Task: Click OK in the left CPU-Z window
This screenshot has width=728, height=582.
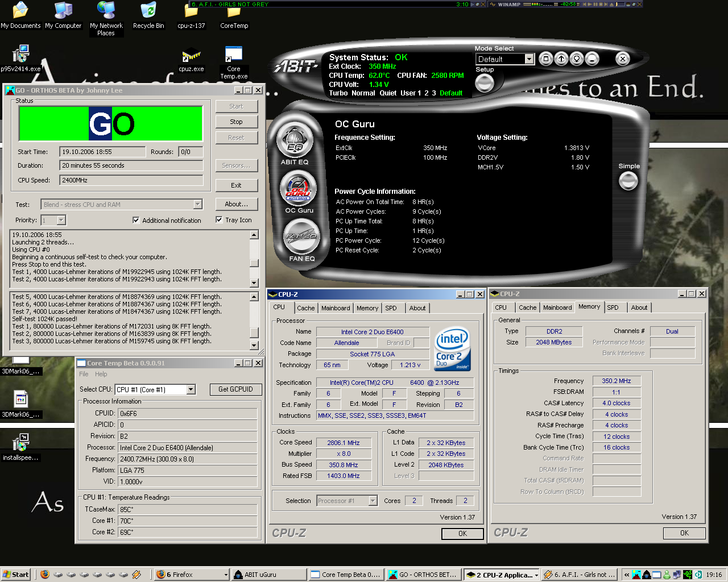Action: click(462, 533)
